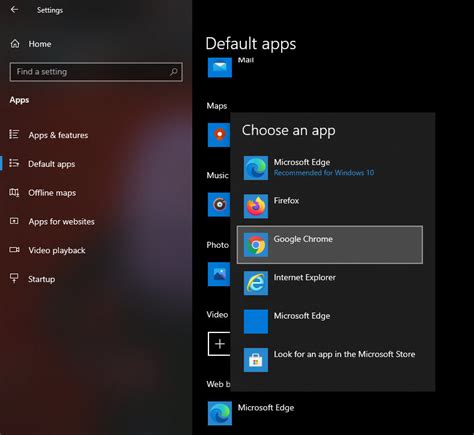The image size is (474, 435).
Task: Select Google Chrome in the app list
Action: (x=330, y=245)
